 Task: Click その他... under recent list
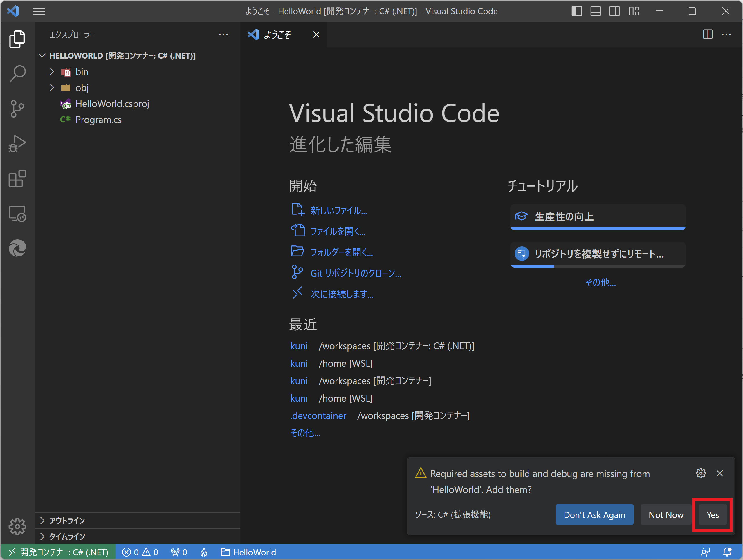click(x=305, y=433)
